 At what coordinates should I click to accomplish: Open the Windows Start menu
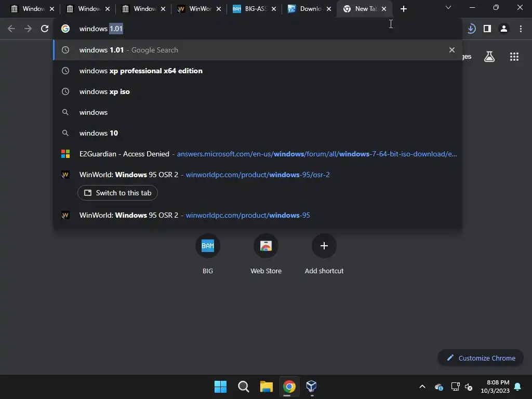pyautogui.click(x=220, y=387)
